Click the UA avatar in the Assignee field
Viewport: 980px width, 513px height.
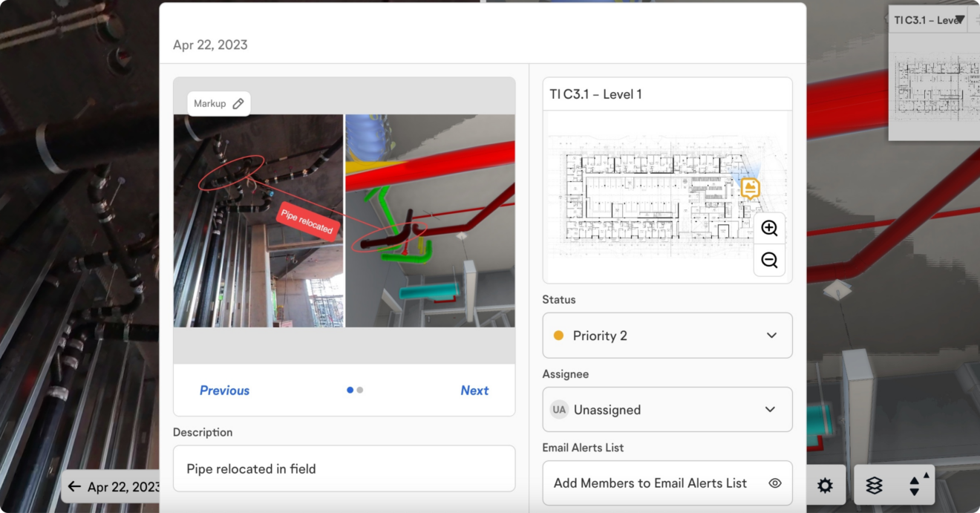[x=559, y=409]
